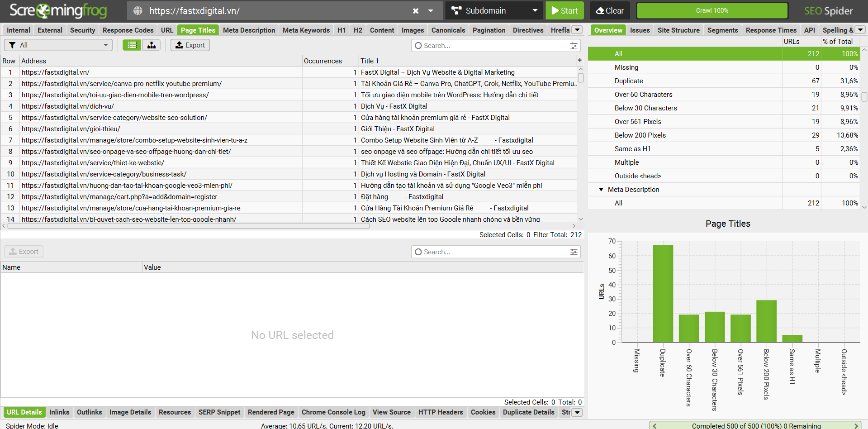Screen dimensions: 868x429
Task: Select the Duplicate filter in overview
Action: tap(724, 81)
